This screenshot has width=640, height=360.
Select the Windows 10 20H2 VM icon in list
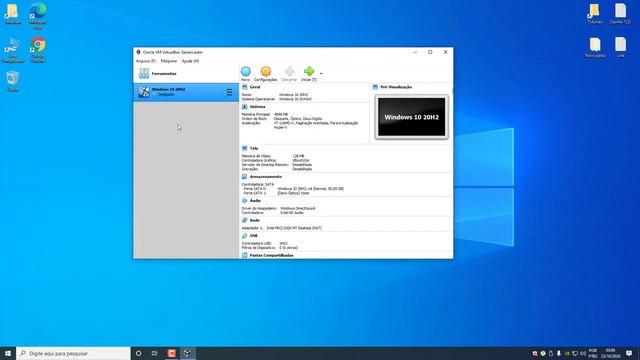pyautogui.click(x=144, y=92)
